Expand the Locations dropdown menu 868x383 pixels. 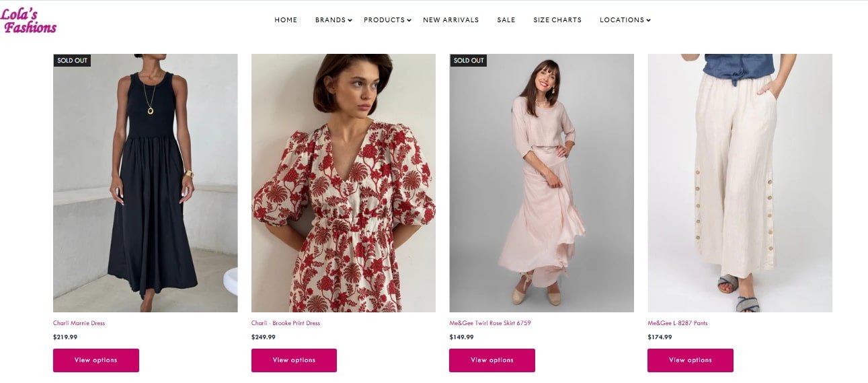(625, 20)
